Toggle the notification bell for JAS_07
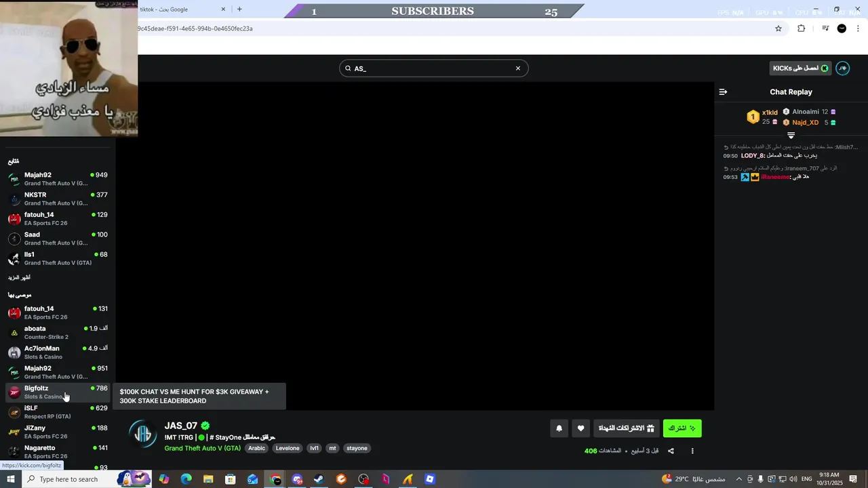The height and width of the screenshot is (488, 868). [x=559, y=428]
